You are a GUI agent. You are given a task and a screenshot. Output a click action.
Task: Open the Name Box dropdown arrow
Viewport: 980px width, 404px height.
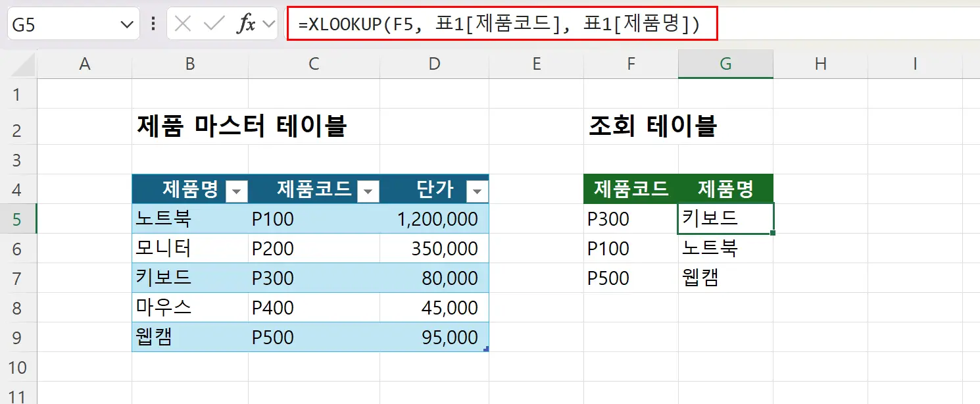[x=126, y=23]
